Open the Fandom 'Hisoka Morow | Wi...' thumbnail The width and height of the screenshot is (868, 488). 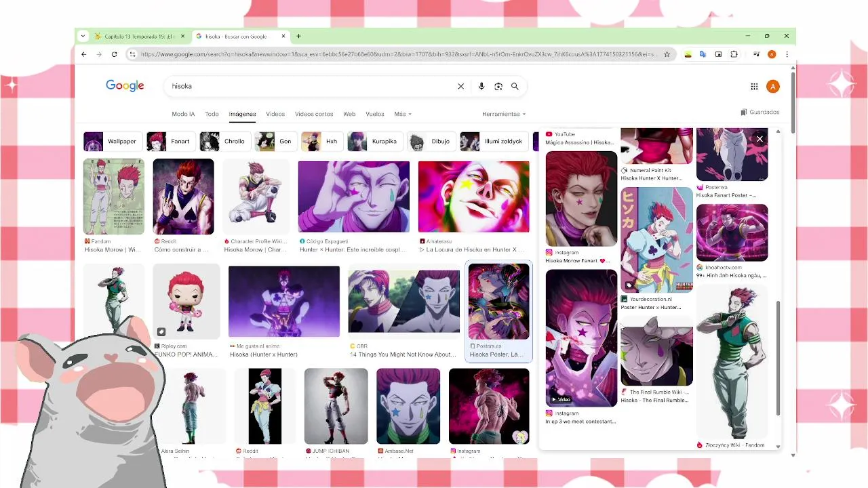[x=113, y=197]
